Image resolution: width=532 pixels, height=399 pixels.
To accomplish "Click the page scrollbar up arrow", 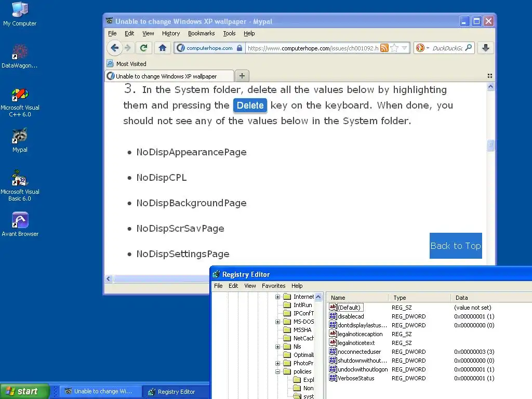I will click(490, 87).
